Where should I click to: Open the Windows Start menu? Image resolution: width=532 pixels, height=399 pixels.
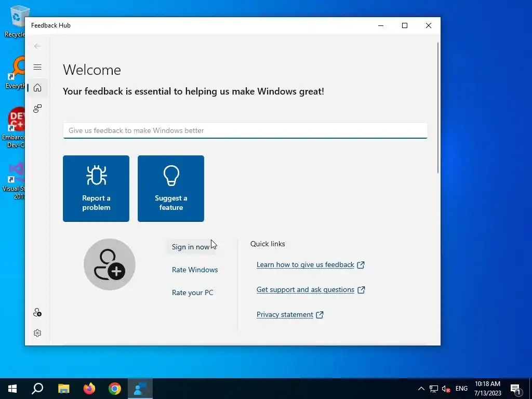[x=12, y=389]
